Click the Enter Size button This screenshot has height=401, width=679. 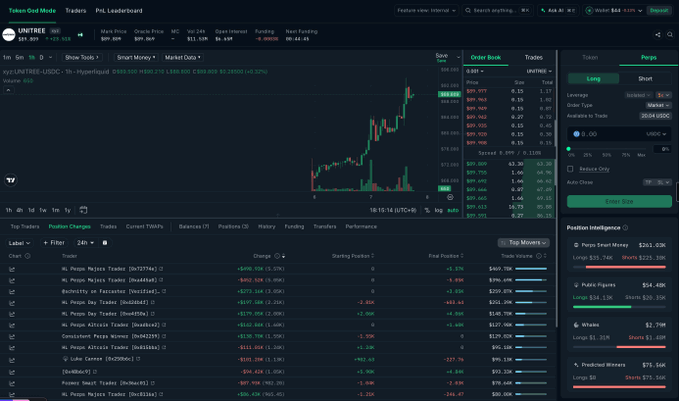(x=619, y=201)
